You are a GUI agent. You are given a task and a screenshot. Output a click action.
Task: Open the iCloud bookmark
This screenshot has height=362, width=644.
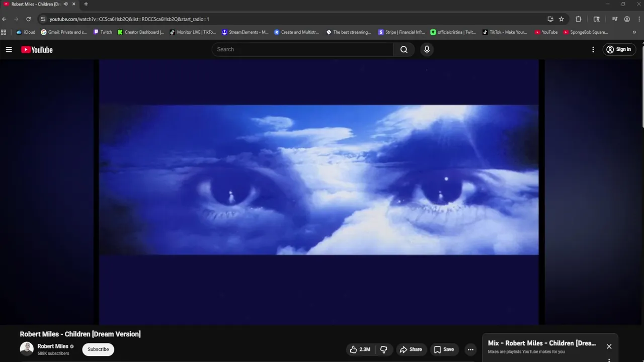[x=26, y=32]
